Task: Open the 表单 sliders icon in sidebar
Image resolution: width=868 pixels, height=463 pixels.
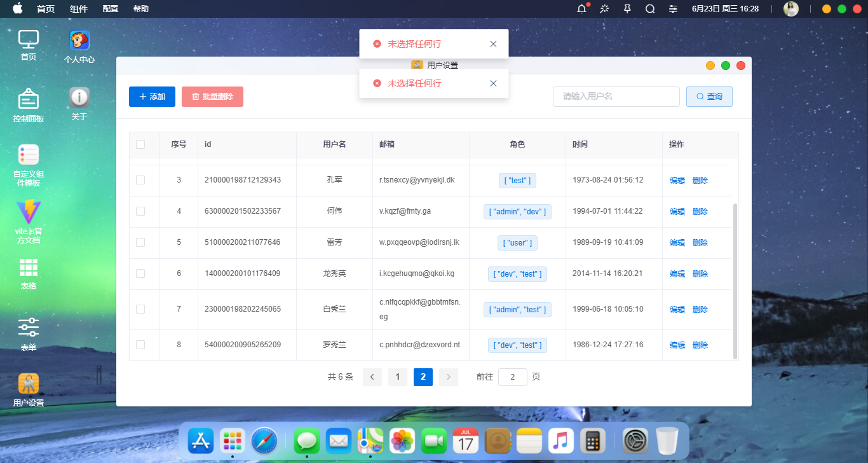Action: click(x=28, y=328)
